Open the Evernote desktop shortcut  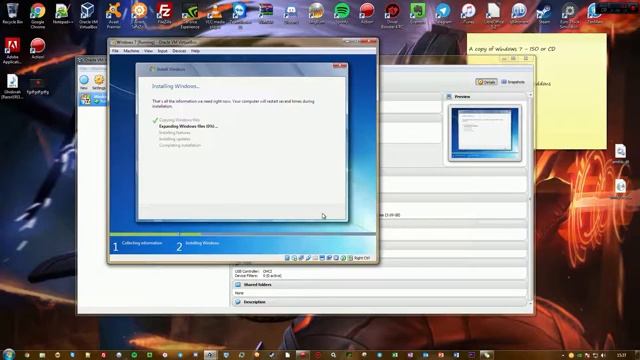point(417,14)
